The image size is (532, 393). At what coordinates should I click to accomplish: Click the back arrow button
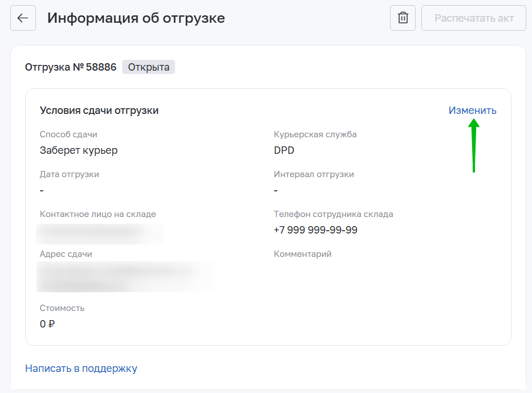tap(23, 18)
